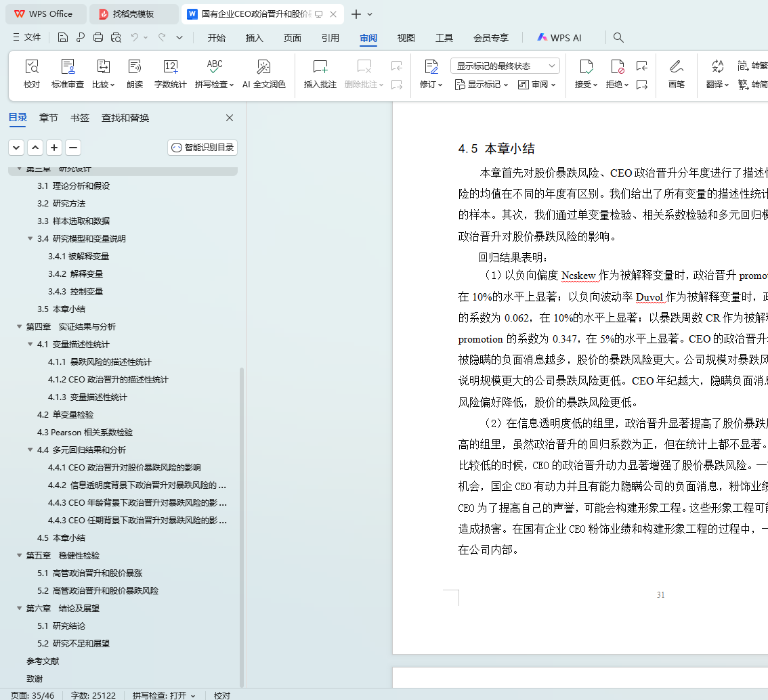
Task: Open the 标准审查 tool
Action: 68,73
